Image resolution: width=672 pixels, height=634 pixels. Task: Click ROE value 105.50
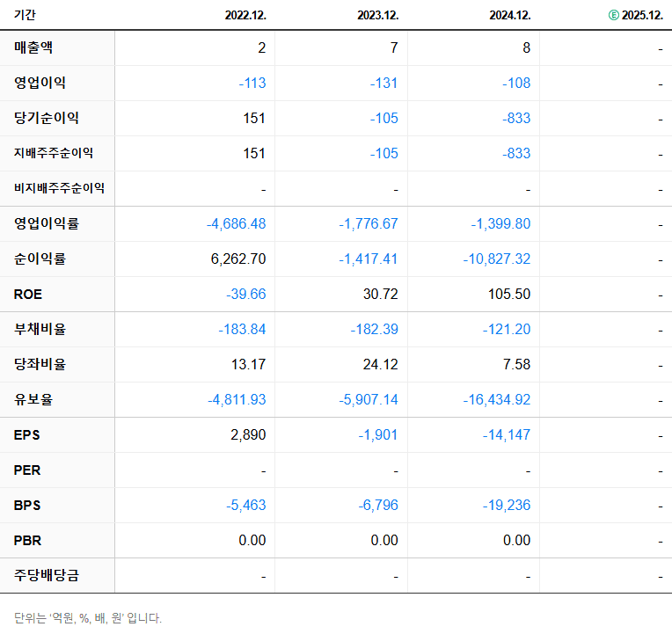point(509,294)
